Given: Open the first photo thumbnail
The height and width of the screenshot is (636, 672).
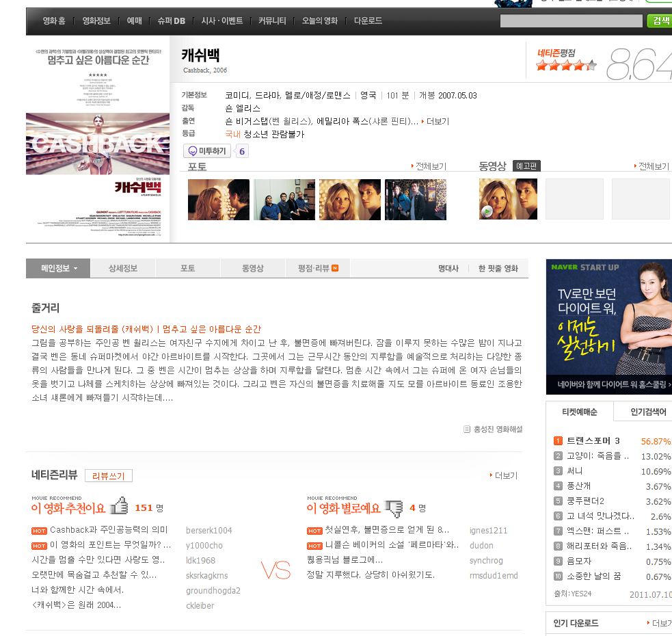Looking at the screenshot, I should coord(219,200).
